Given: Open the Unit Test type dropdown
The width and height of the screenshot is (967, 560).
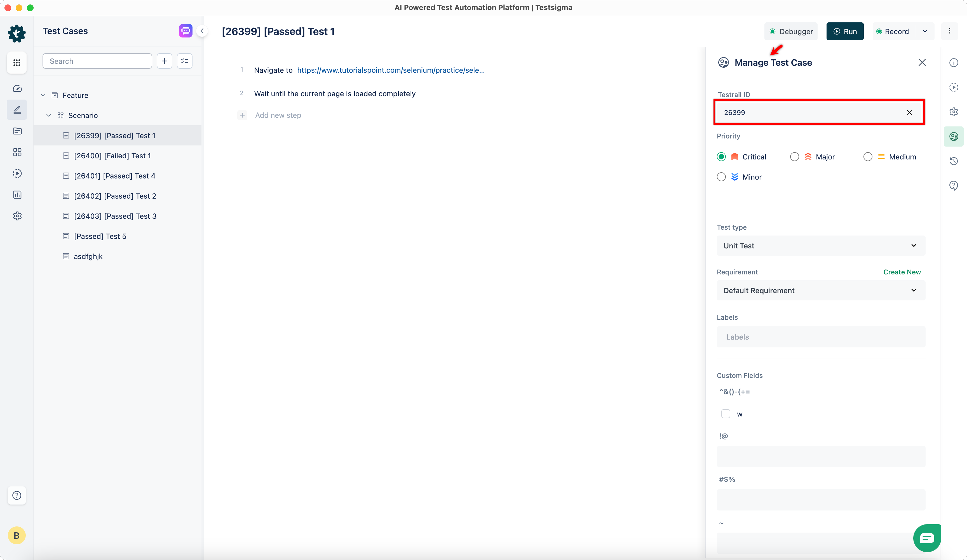Looking at the screenshot, I should [821, 246].
